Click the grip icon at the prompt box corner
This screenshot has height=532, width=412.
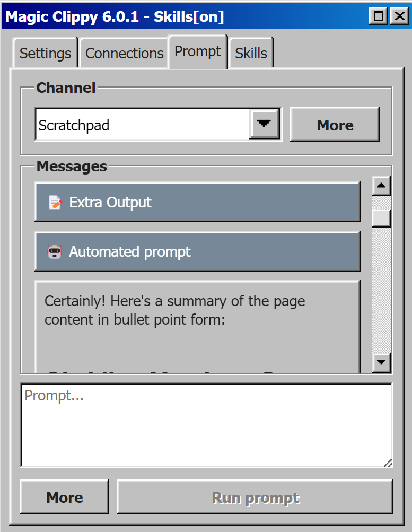click(388, 463)
